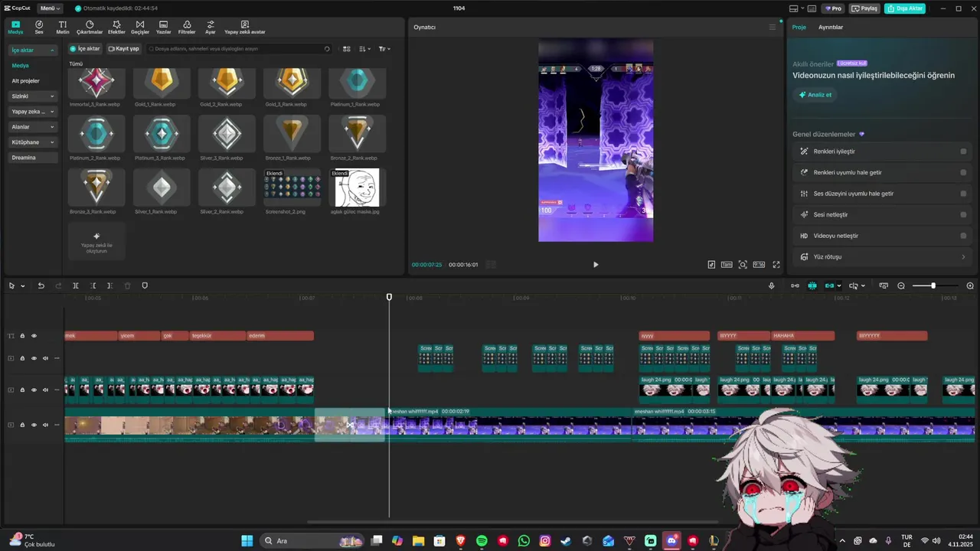Viewport: 980px width, 551px height.
Task: Open the Yazılar captions tab
Action: click(x=163, y=28)
